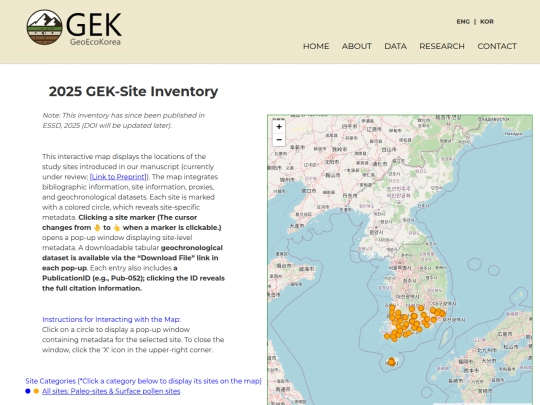
Task: Open the ABOUT menu
Action: click(x=356, y=46)
